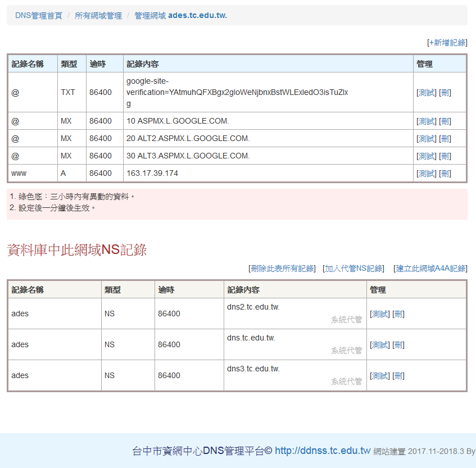The height and width of the screenshot is (468, 476).
Task: Test the TXT google-site-verification record
Action: [x=427, y=93]
